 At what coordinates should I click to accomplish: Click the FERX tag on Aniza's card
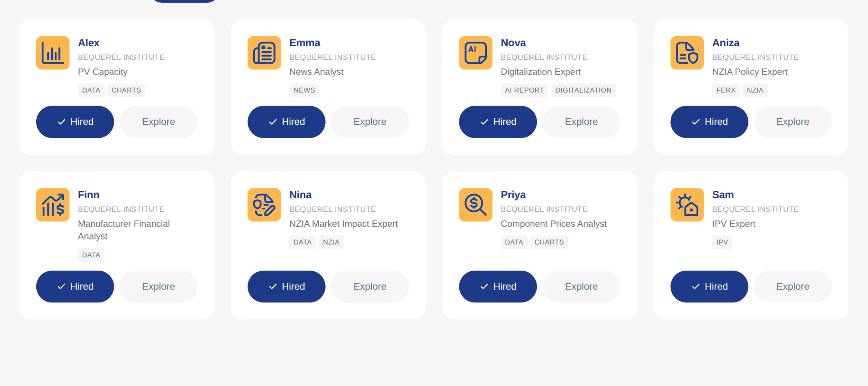[726, 90]
